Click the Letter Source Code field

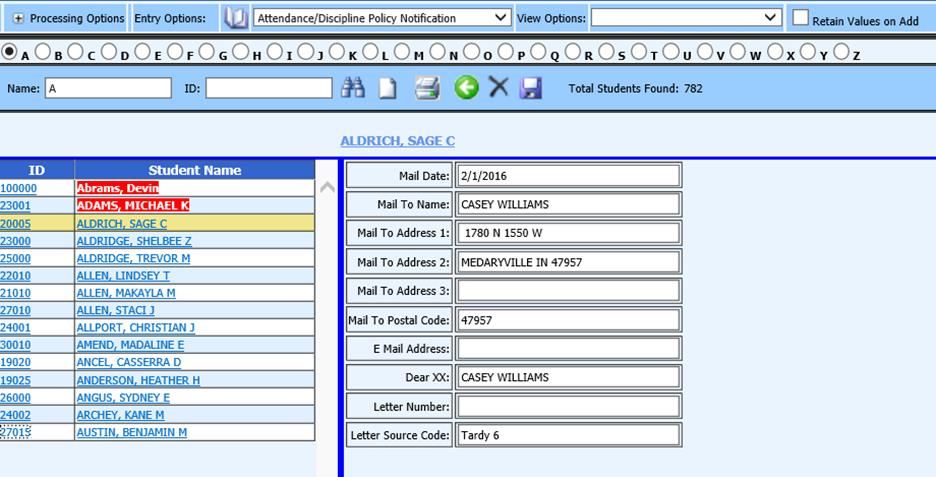click(568, 436)
